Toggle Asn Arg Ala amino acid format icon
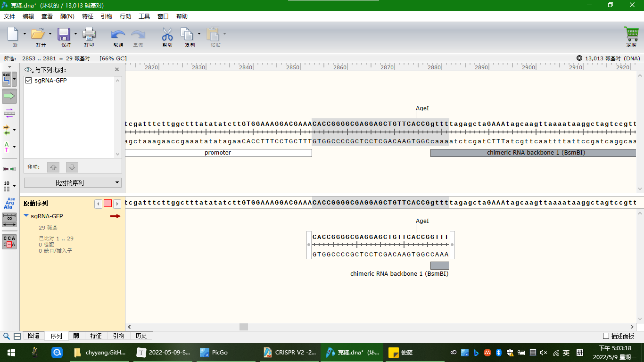The width and height of the screenshot is (644, 362). (9, 203)
